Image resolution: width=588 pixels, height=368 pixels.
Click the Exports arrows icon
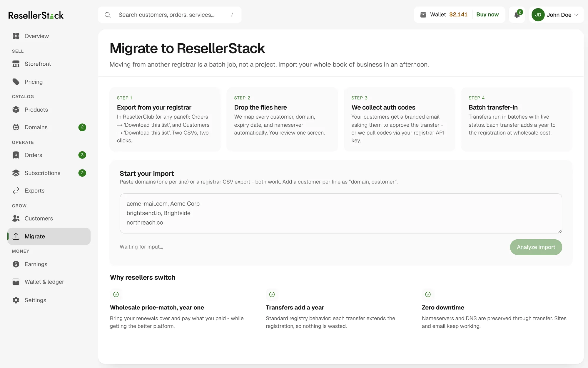16,191
